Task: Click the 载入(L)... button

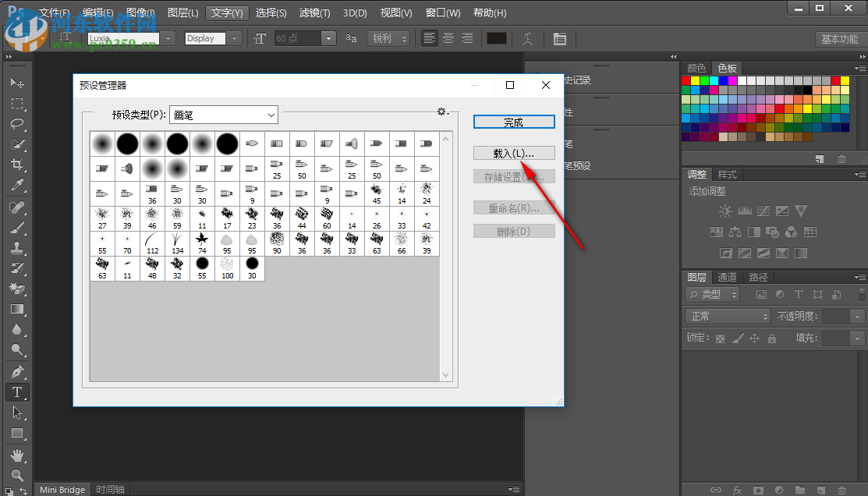Action: pos(514,152)
